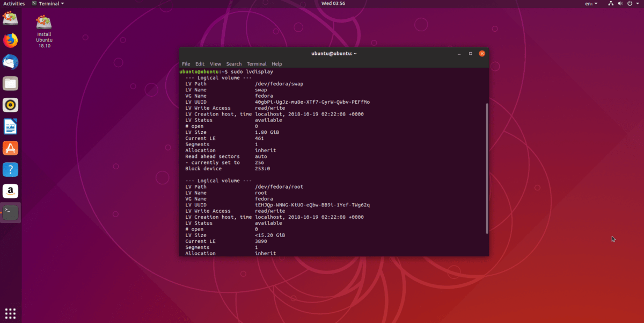644x323 pixels.
Task: Click the 'currently set to' value 256
Action: coord(260,162)
